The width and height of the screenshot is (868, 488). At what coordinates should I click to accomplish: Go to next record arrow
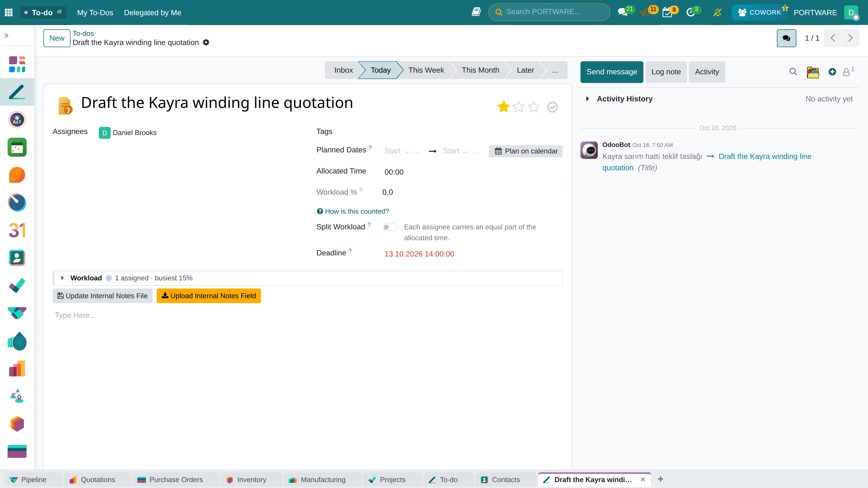850,38
